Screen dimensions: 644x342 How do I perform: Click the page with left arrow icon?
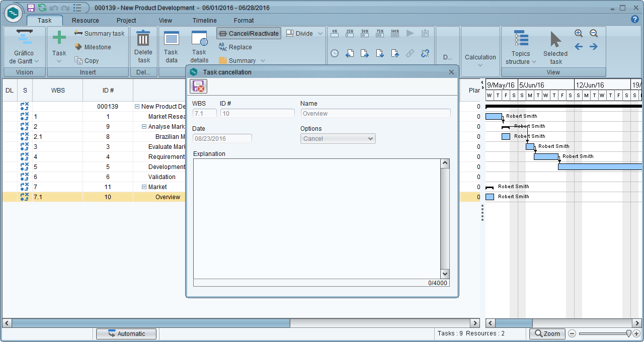click(350, 53)
